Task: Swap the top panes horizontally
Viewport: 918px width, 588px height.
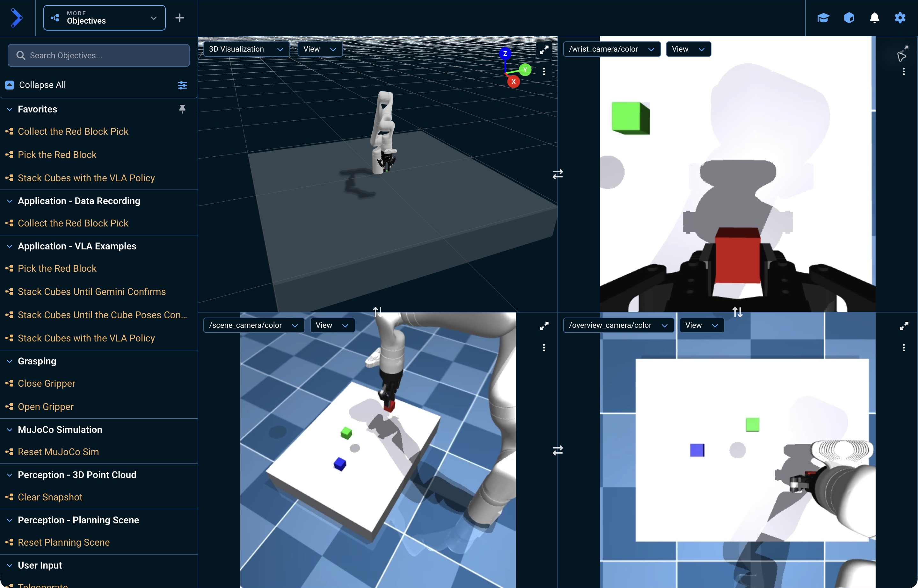Action: pyautogui.click(x=558, y=175)
